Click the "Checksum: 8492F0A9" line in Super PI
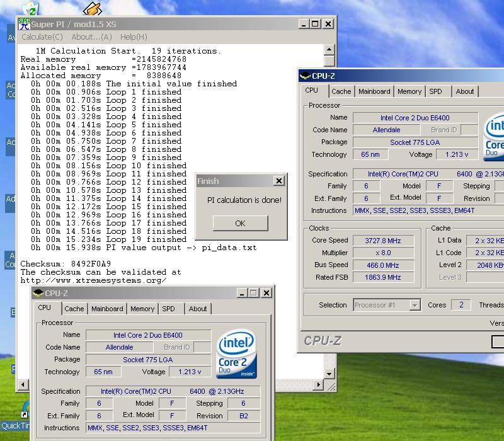Viewport: 504px width, 441px height. coord(66,264)
